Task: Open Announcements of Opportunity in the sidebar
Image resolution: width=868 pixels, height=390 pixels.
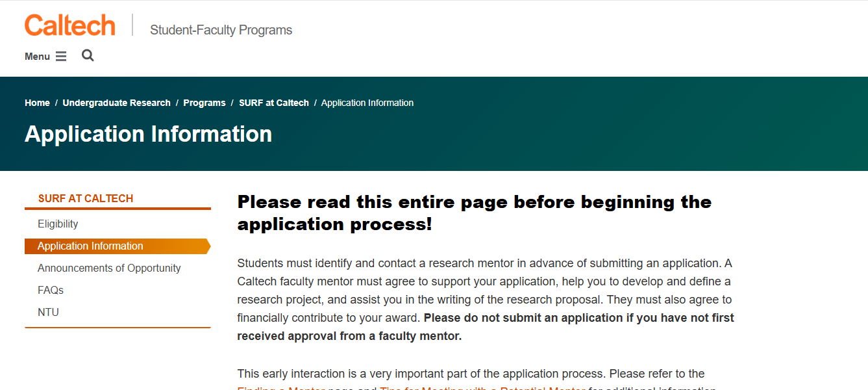Action: [x=109, y=268]
